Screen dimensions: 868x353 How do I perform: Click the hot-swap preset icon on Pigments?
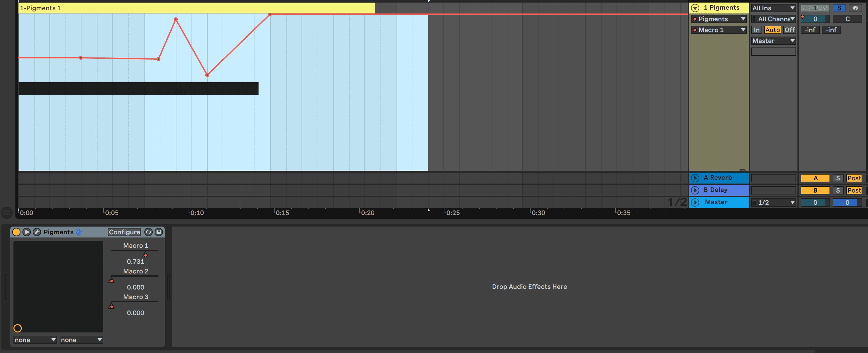click(x=148, y=232)
